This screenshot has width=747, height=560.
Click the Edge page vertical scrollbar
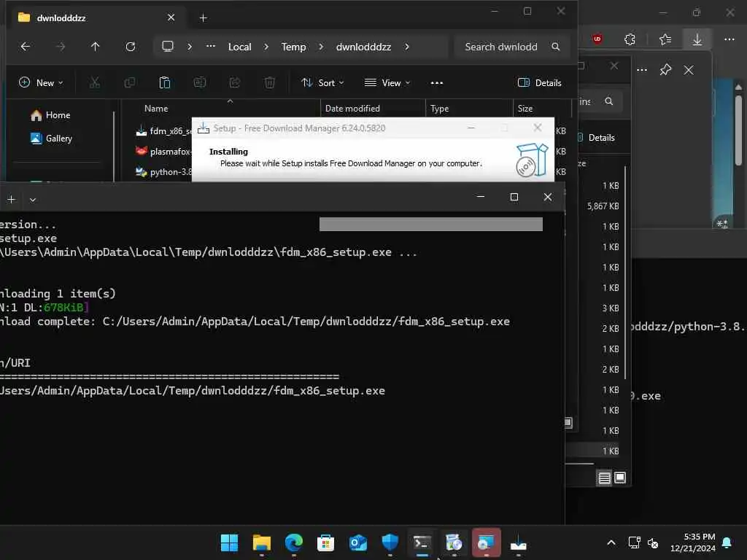tap(738, 131)
